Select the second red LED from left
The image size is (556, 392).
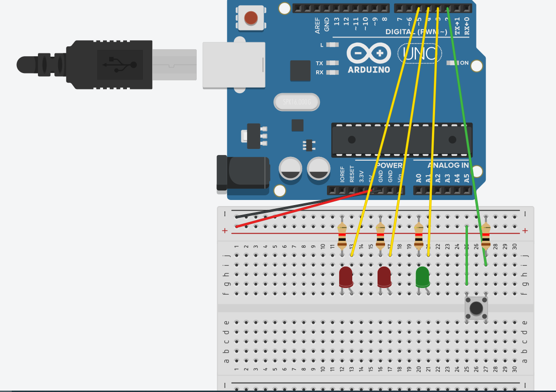click(384, 277)
